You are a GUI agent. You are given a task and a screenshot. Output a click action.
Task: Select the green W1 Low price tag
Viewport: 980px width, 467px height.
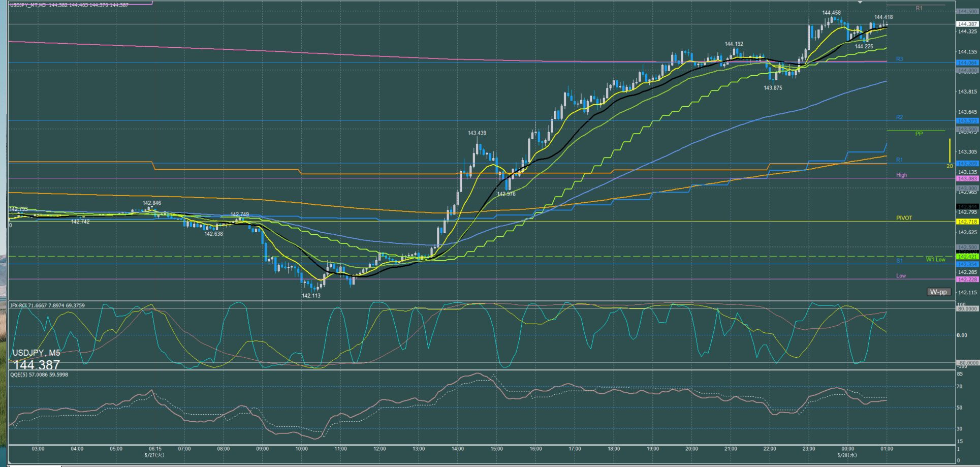pos(967,257)
